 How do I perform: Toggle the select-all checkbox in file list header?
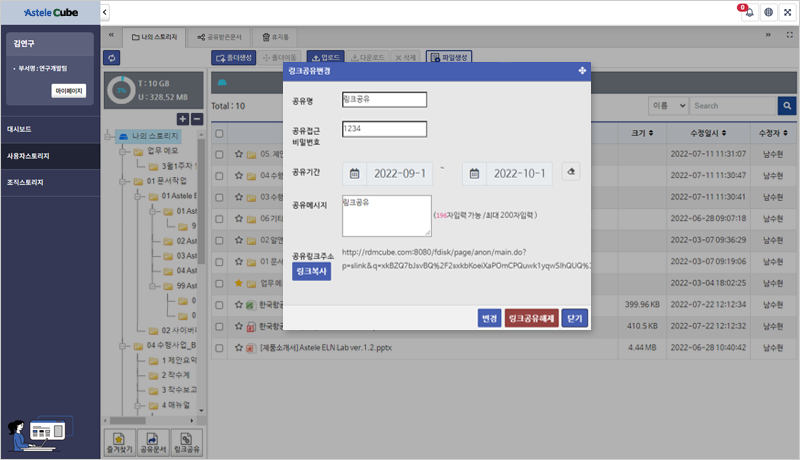(219, 132)
